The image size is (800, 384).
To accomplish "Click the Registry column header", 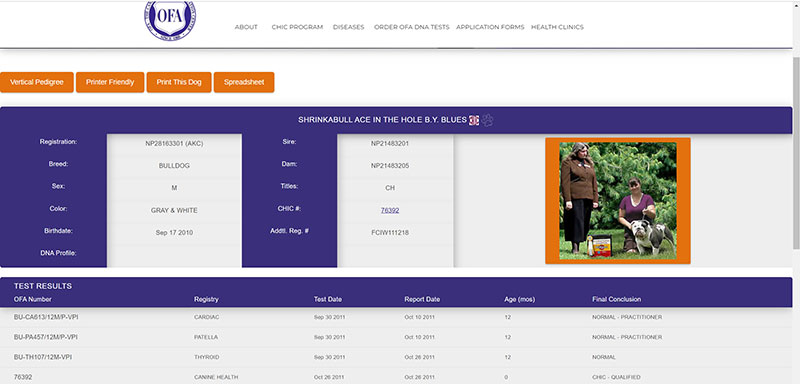I will click(206, 299).
